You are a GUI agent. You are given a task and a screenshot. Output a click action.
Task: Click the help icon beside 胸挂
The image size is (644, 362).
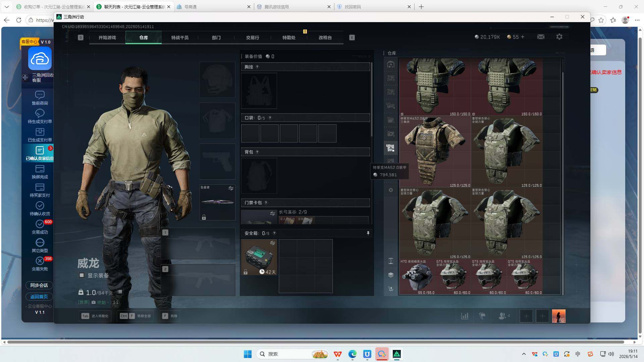point(257,67)
